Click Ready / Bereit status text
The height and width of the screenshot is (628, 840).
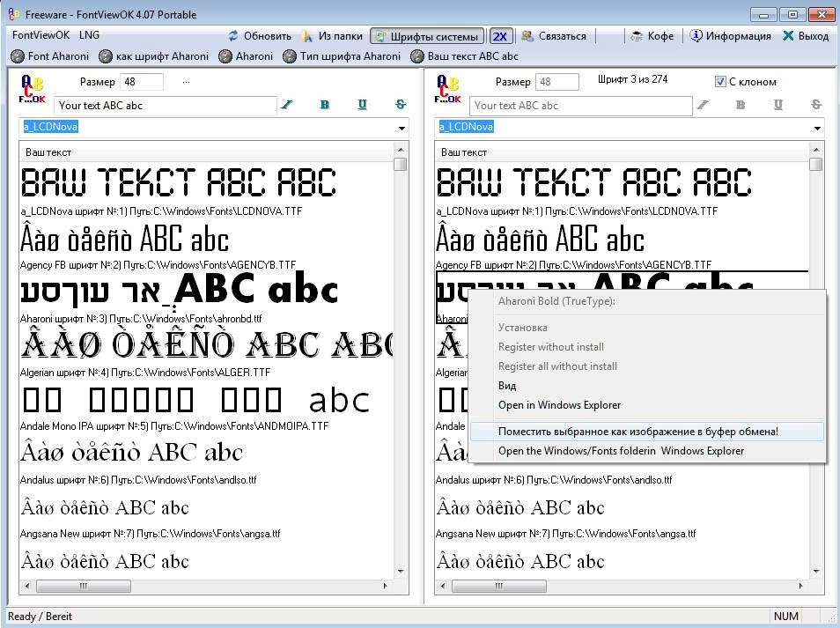click(40, 617)
